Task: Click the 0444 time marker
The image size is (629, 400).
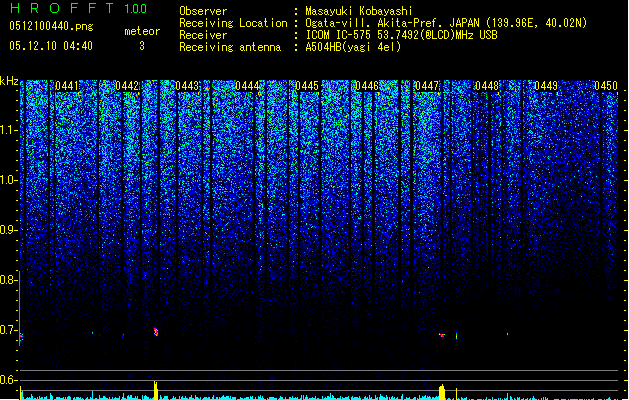Action: [x=247, y=86]
